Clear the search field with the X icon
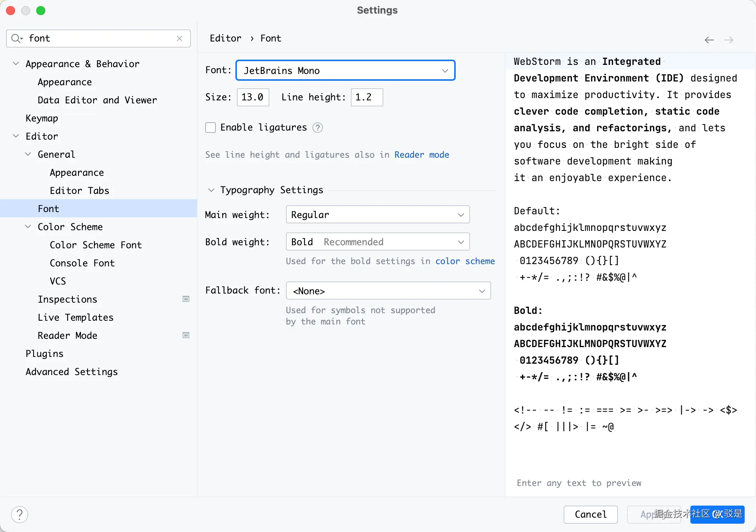Image resolution: width=756 pixels, height=532 pixels. coord(180,38)
